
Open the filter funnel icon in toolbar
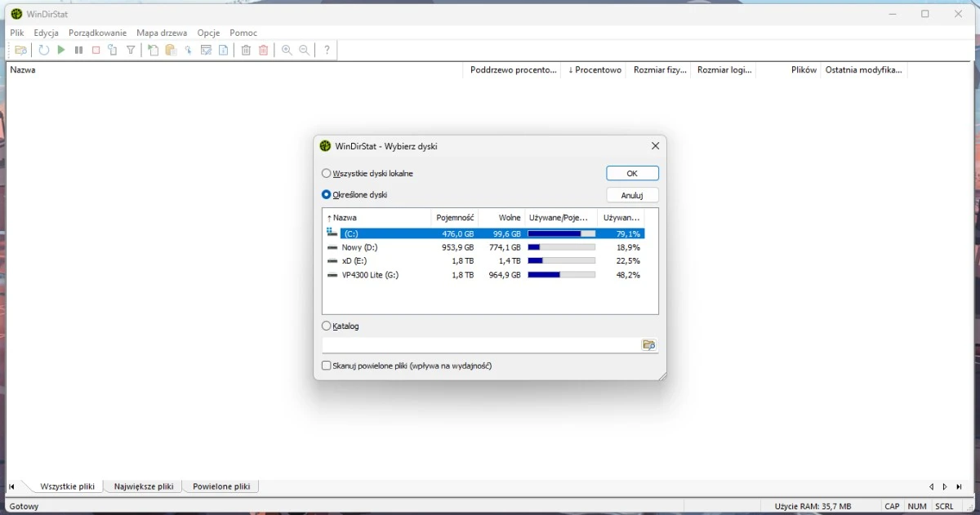point(131,51)
